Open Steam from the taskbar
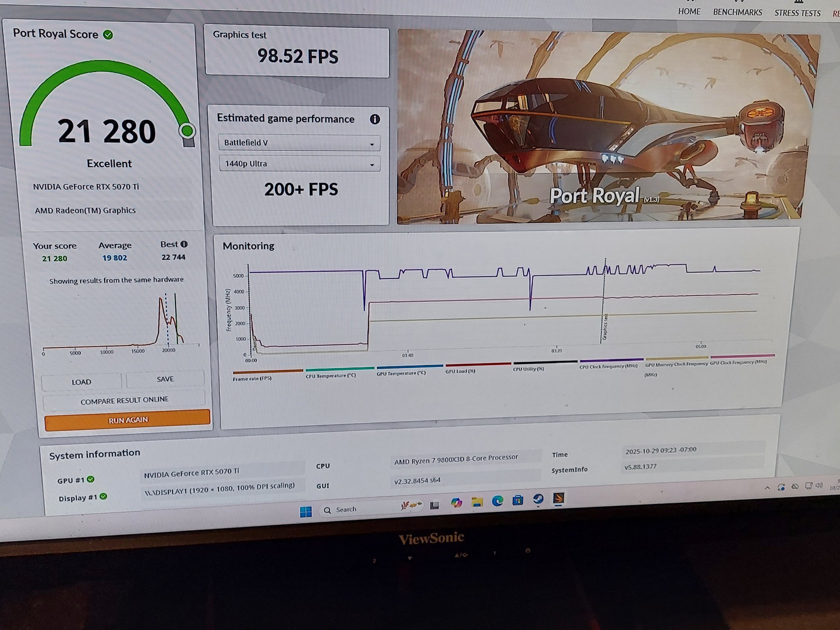The width and height of the screenshot is (840, 630). pos(538,499)
